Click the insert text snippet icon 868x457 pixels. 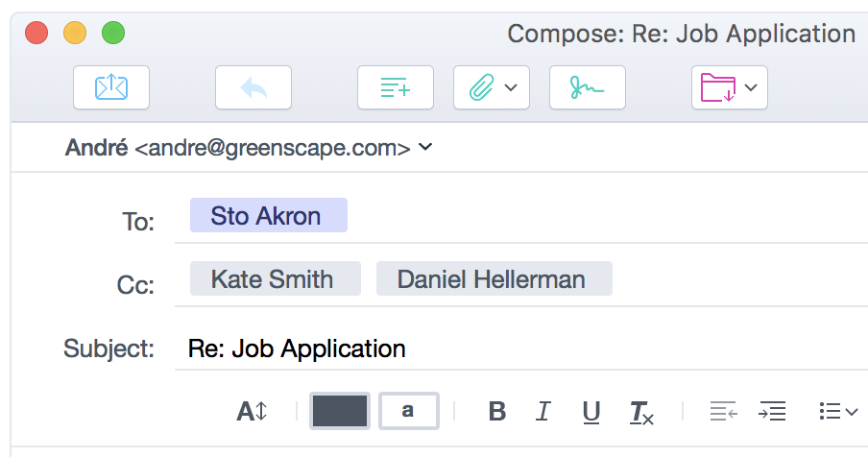(x=395, y=87)
